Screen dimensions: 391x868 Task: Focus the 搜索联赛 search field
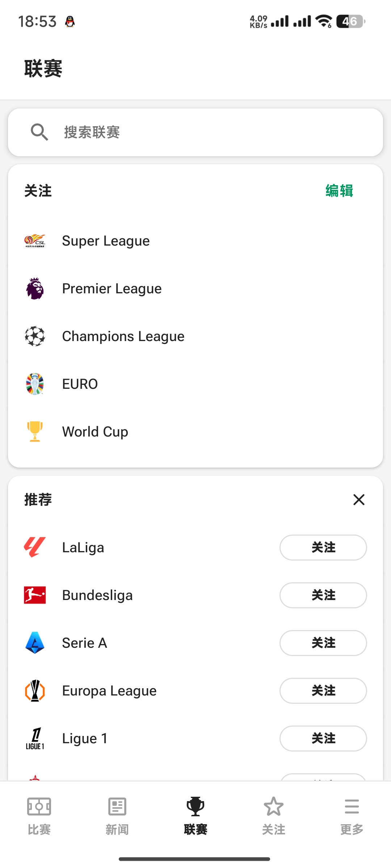pyautogui.click(x=195, y=132)
